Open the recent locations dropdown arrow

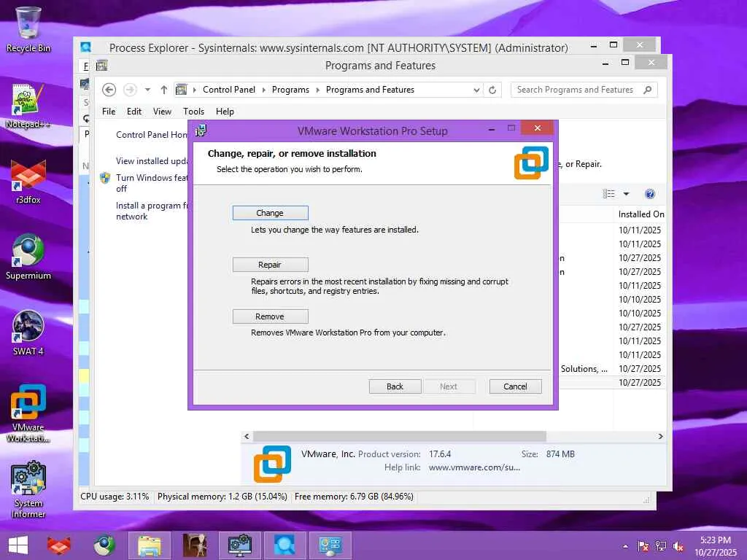pos(147,90)
